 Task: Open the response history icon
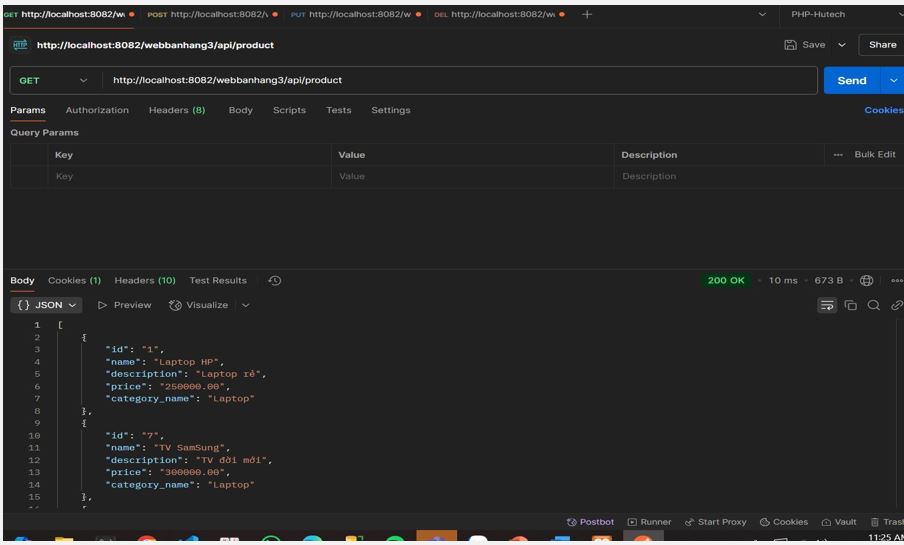[x=275, y=281]
